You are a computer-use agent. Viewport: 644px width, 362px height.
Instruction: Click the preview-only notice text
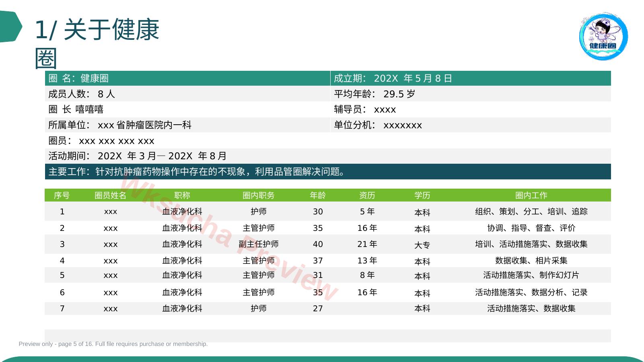113,344
